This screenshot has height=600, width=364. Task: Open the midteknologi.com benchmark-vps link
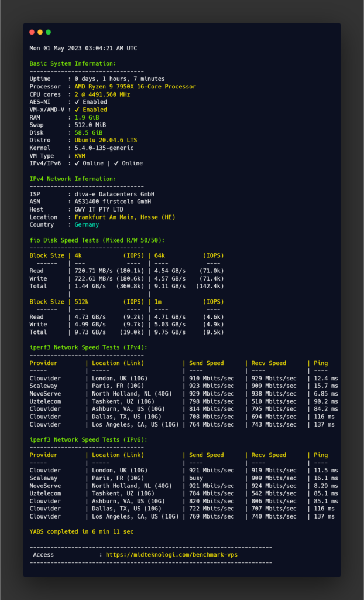[171, 554]
